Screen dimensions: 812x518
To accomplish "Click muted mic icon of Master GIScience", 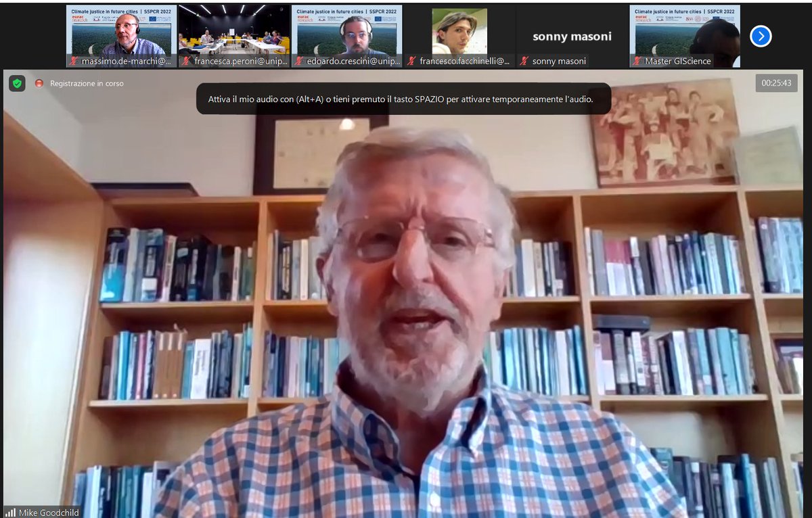I will coord(637,62).
